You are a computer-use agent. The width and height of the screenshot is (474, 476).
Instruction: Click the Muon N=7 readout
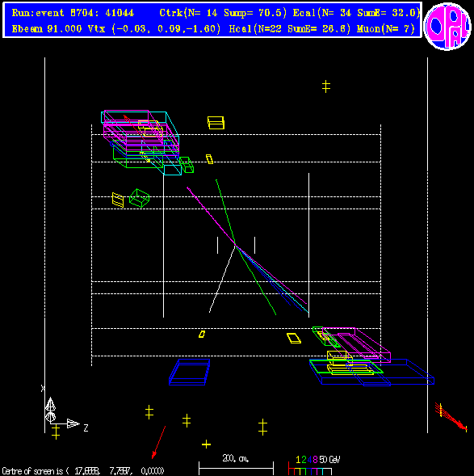pos(386,29)
